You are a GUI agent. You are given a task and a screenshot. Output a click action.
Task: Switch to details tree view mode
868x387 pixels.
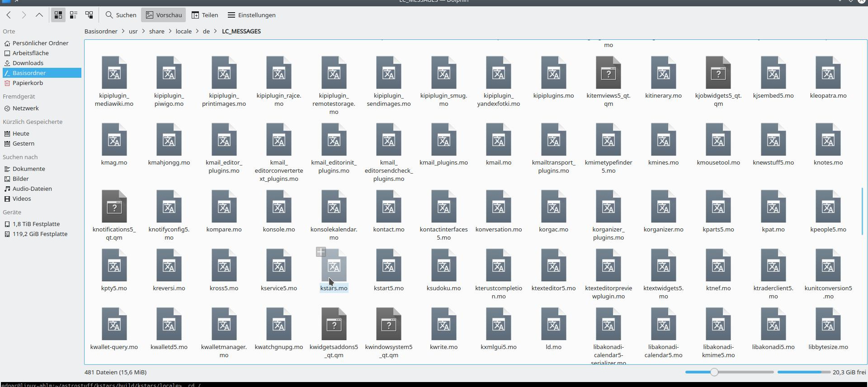click(x=89, y=15)
